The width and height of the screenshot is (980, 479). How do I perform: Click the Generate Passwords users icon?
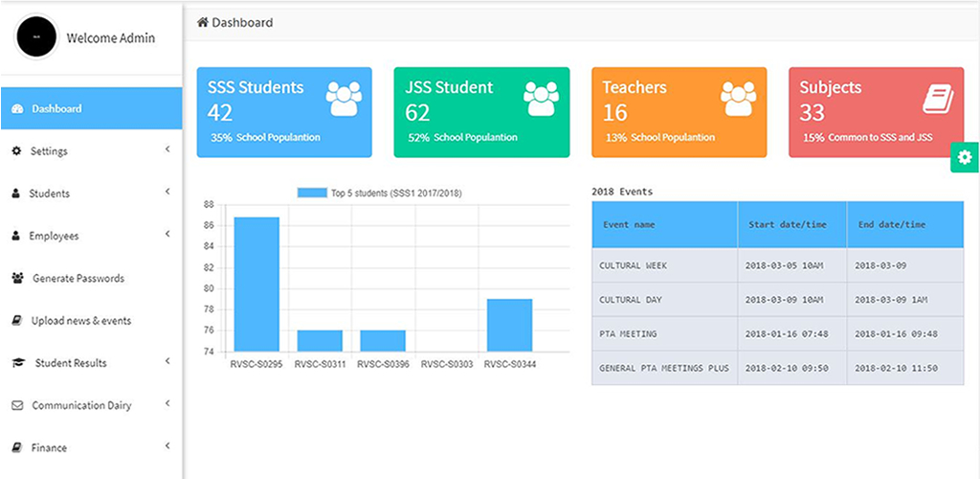17,279
